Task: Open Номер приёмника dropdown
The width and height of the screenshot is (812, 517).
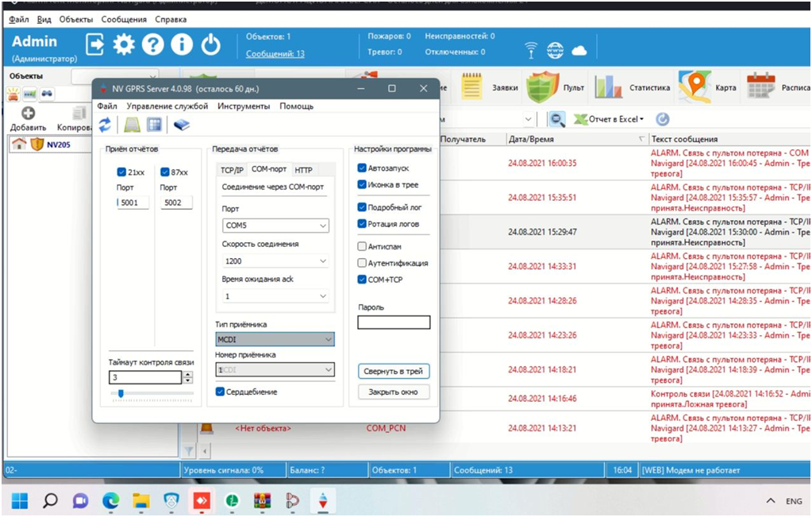Action: point(275,370)
